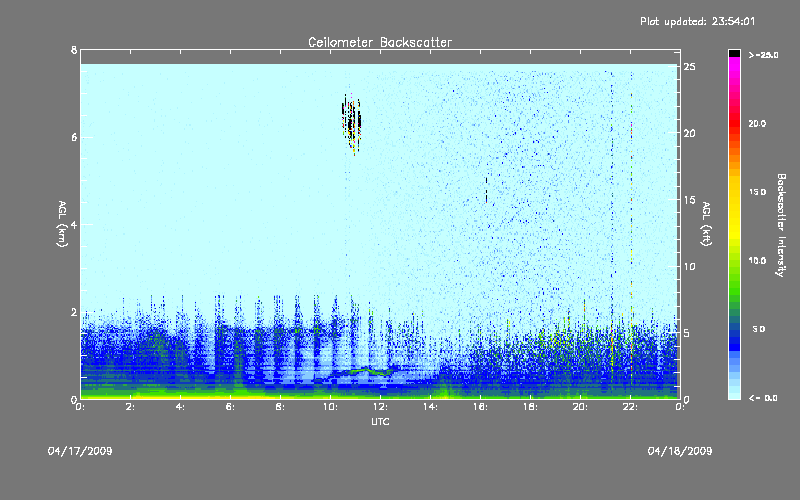Image resolution: width=800 pixels, height=500 pixels.
Task: Click the left y-axis tick label 4
Action: click(74, 224)
